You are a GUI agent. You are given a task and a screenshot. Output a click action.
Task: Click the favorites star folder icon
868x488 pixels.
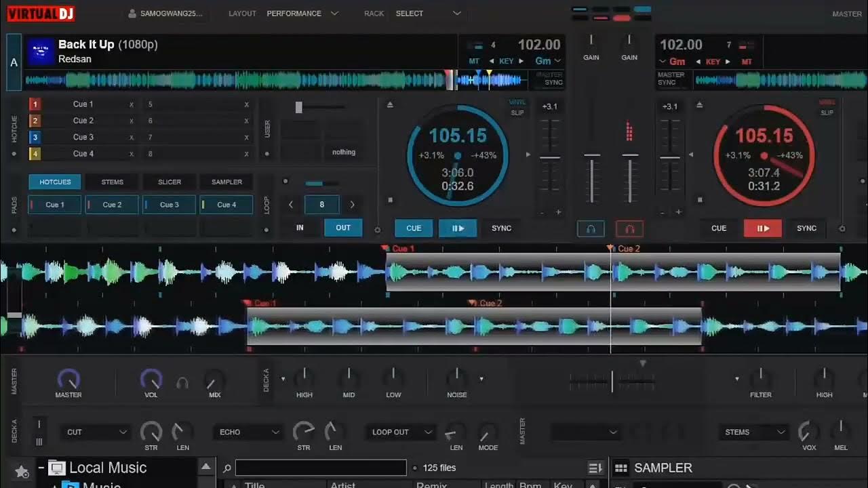(x=22, y=471)
